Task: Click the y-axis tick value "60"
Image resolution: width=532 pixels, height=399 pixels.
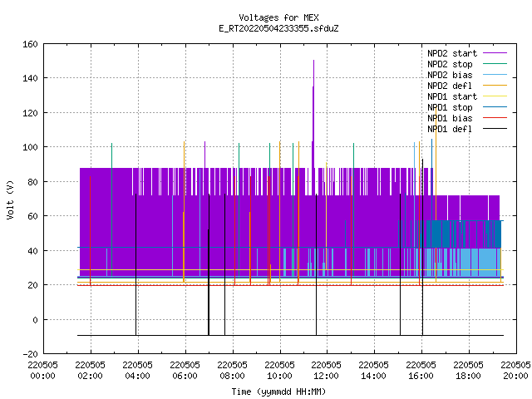Action: click(32, 216)
